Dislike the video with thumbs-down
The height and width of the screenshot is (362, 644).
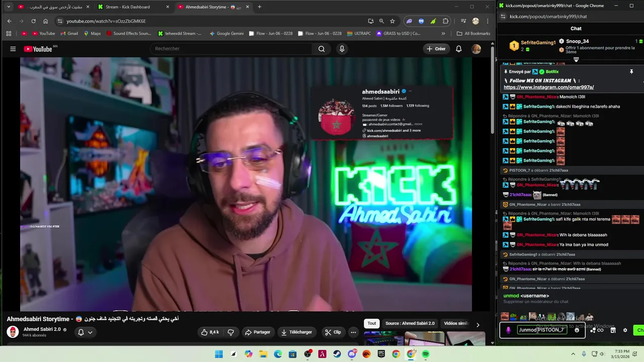(231, 332)
